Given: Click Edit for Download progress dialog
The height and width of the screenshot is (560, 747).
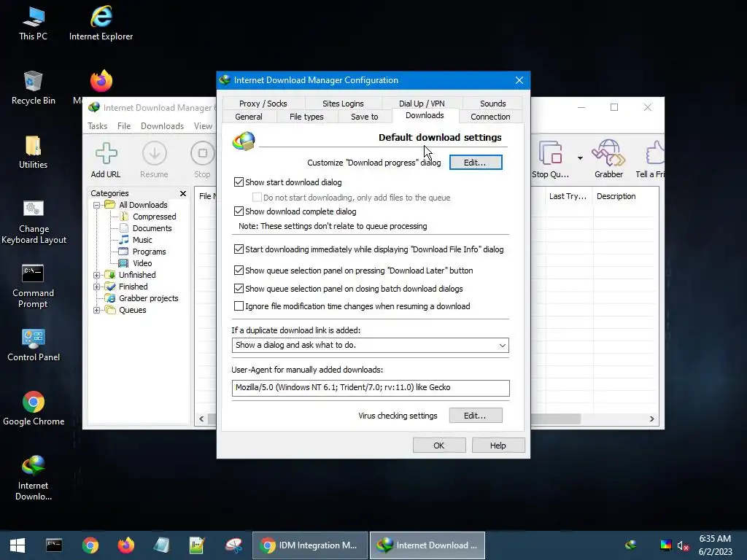Looking at the screenshot, I should click(x=476, y=163).
